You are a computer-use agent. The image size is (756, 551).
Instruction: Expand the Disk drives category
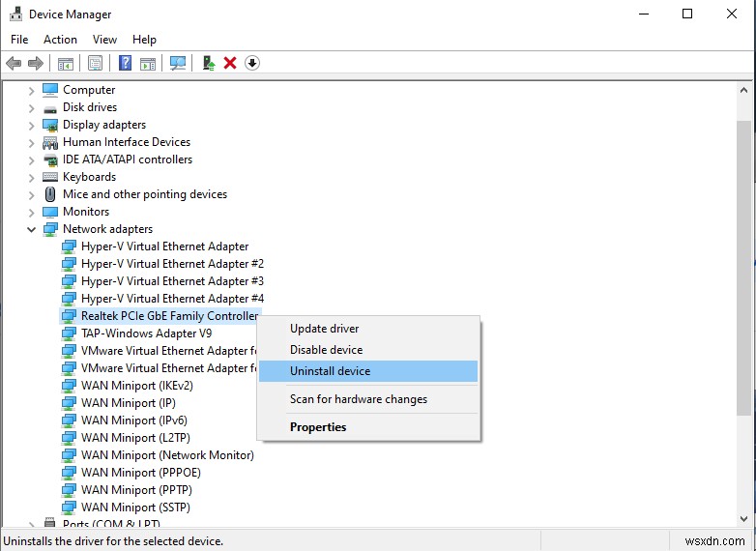point(31,107)
